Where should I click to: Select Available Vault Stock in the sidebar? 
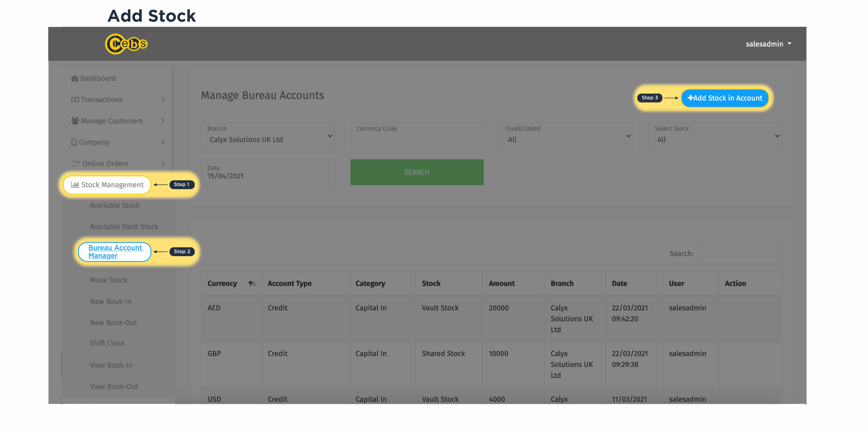[x=124, y=226]
